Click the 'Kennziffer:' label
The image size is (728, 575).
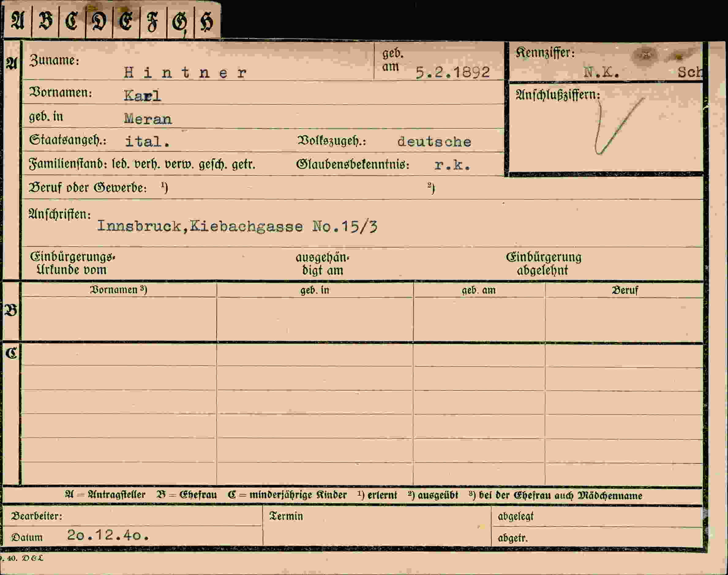(x=545, y=53)
